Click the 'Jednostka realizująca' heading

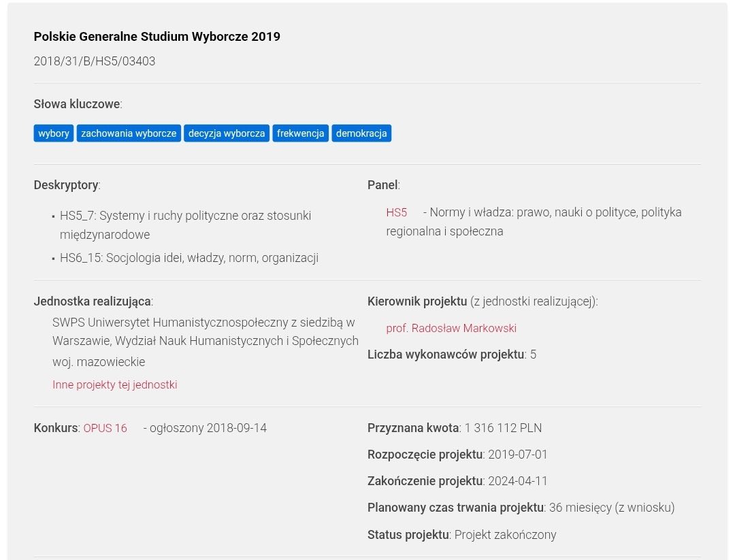pos(93,301)
